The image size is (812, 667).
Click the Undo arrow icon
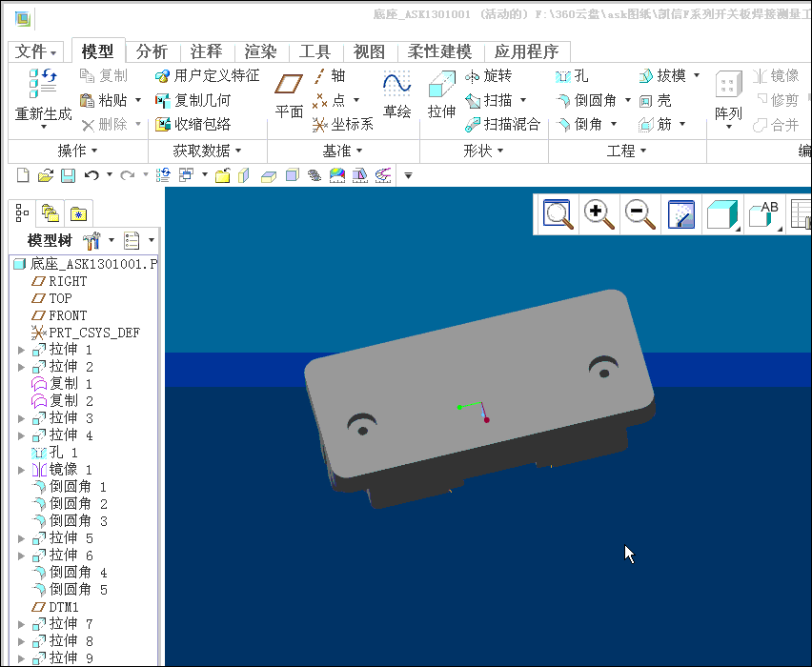coord(91,175)
